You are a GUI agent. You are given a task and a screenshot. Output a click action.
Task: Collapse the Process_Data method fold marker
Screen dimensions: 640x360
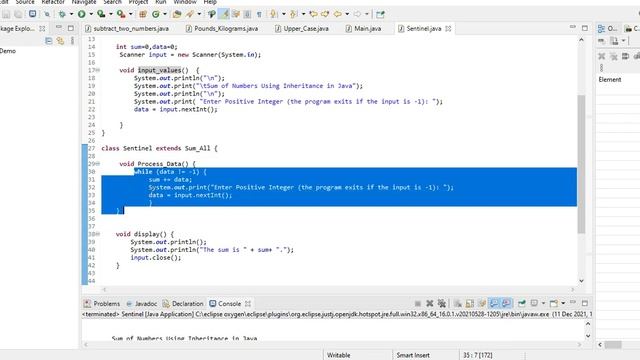pyautogui.click(x=98, y=164)
